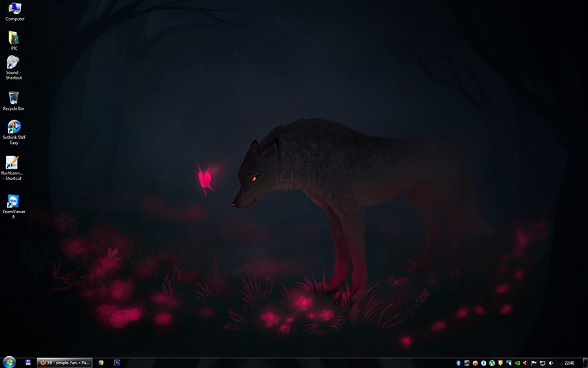Click the blue lightning bolt tray icon
Viewport: 588px width, 368px height.
click(483, 363)
